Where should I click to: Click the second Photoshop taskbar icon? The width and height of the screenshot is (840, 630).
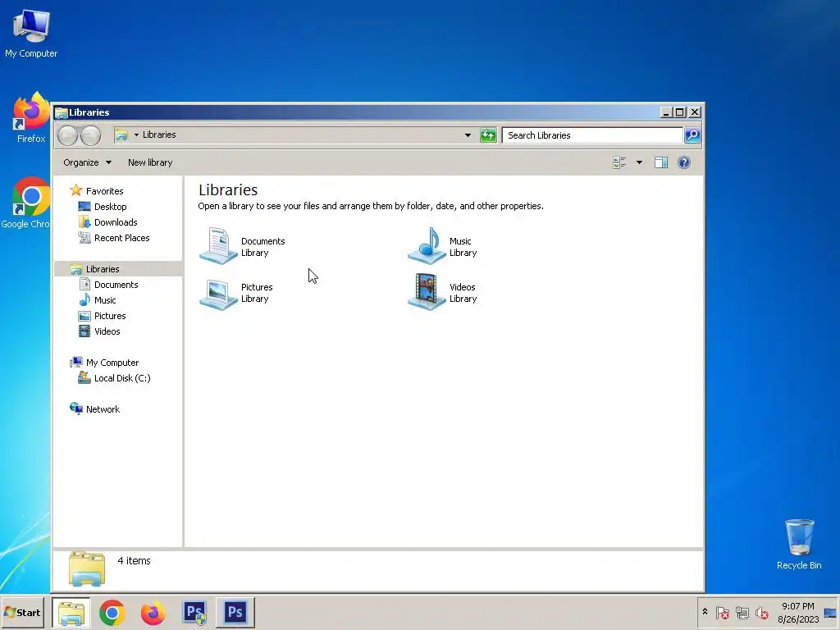[x=235, y=612]
